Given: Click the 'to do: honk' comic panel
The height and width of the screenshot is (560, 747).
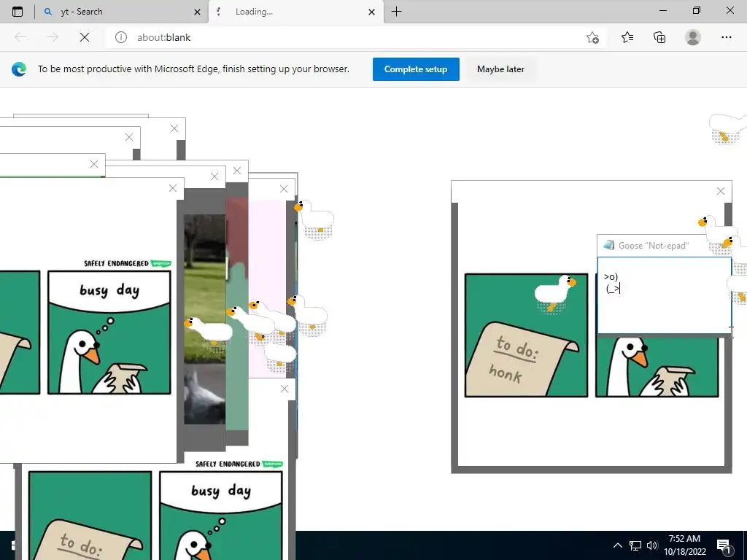Looking at the screenshot, I should (x=526, y=335).
